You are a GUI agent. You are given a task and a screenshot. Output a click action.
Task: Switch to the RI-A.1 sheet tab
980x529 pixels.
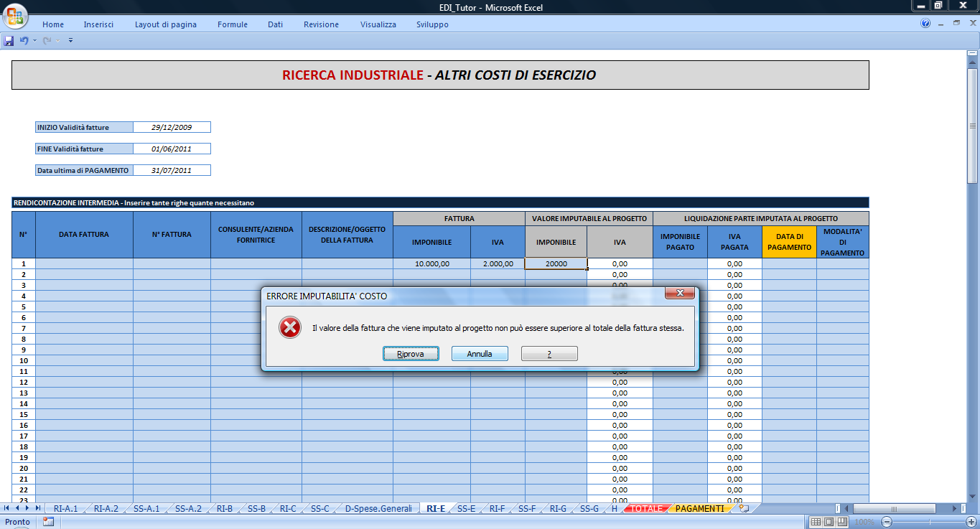pyautogui.click(x=65, y=508)
